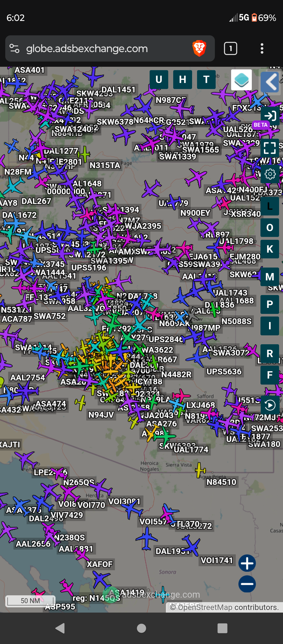Open site settings icon in address bar
This screenshot has height=644, width=283.
coord(14,48)
